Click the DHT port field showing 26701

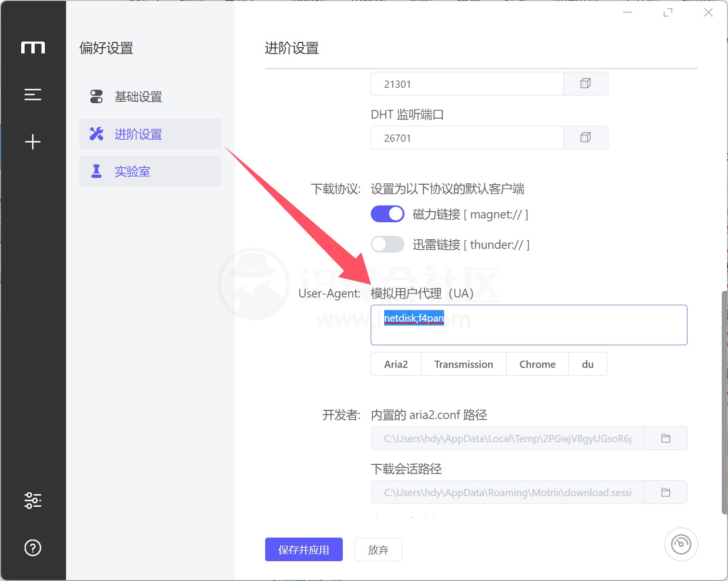(467, 138)
